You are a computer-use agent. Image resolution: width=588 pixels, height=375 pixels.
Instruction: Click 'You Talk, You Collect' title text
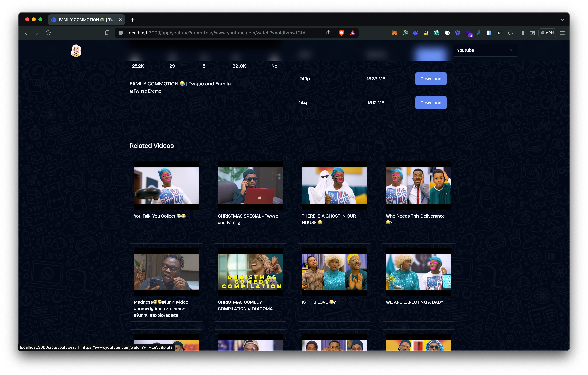[x=160, y=216]
